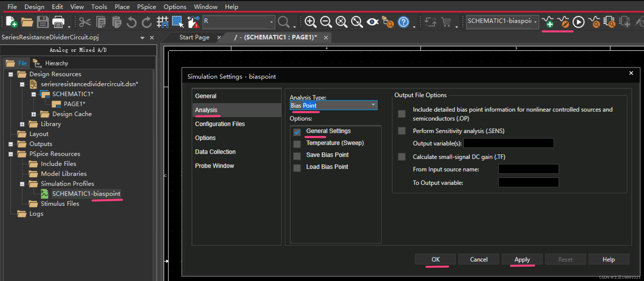The width and height of the screenshot is (644, 281).
Task: Check the Save Bias Point option
Action: (x=297, y=156)
